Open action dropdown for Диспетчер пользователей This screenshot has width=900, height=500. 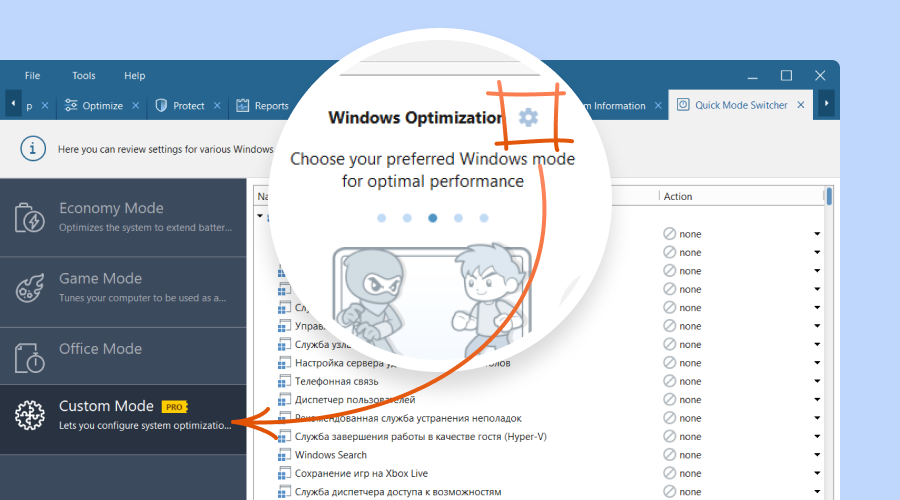tap(817, 400)
